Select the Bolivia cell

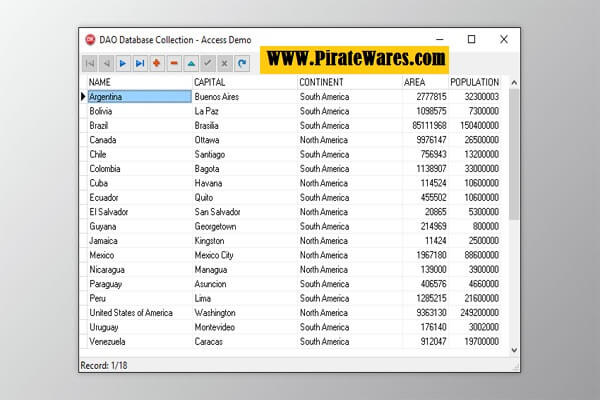[x=140, y=111]
